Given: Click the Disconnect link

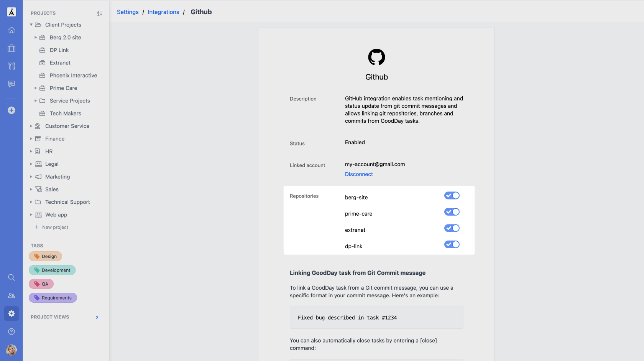Looking at the screenshot, I should (359, 174).
